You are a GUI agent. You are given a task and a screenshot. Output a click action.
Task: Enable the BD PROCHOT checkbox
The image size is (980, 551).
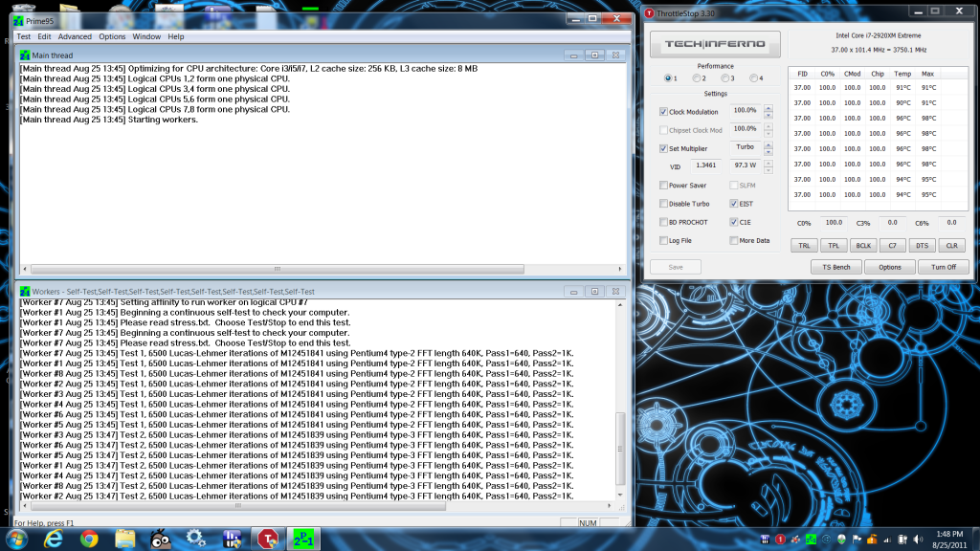coord(663,222)
